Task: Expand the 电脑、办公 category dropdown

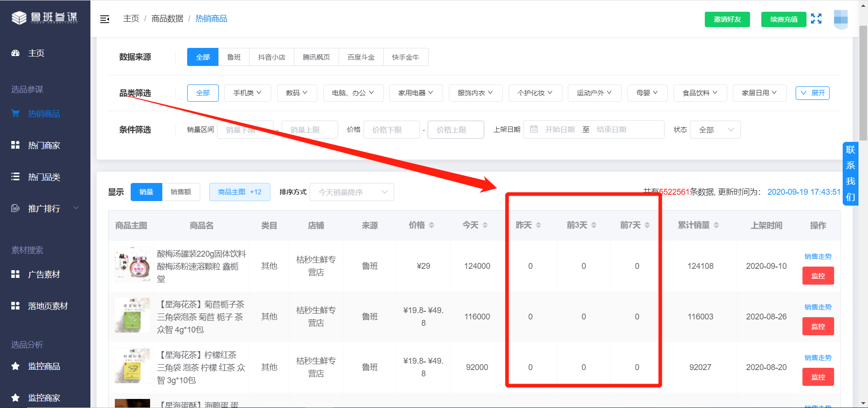Action: coord(353,93)
